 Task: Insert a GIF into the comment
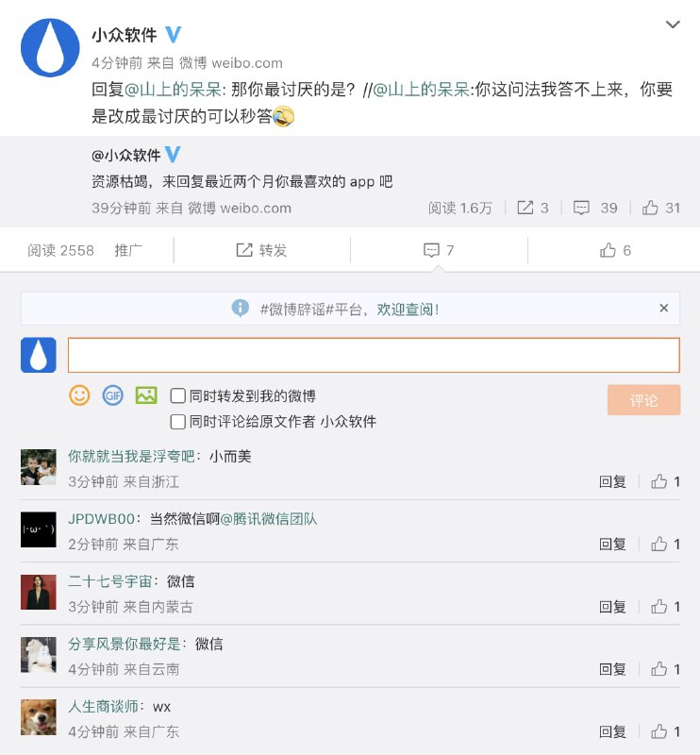point(113,395)
